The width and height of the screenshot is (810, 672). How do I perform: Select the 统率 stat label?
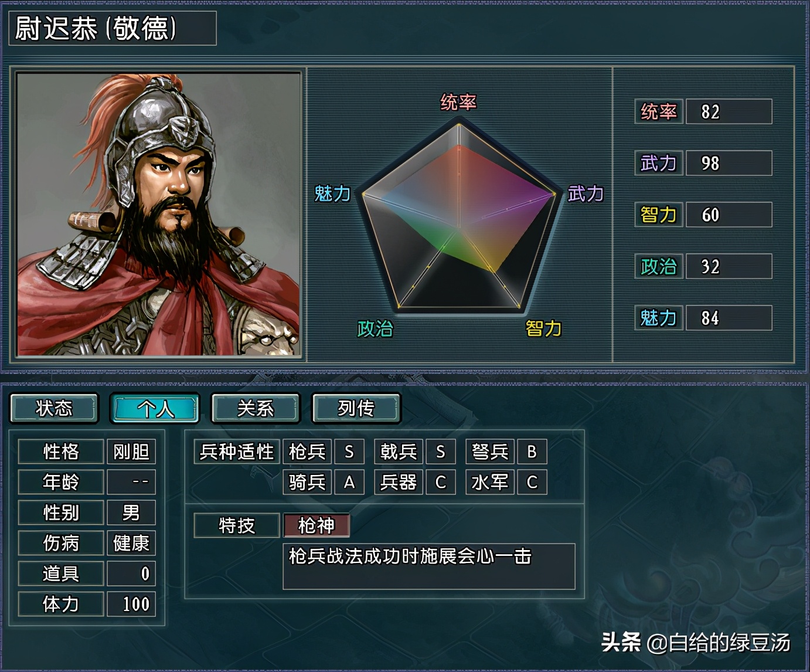coord(659,111)
